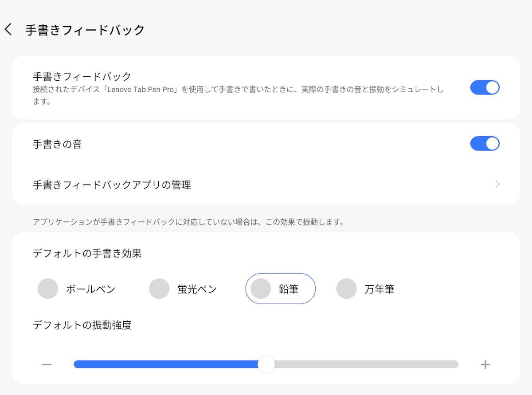Go back using the back arrow
The height and width of the screenshot is (395, 532).
click(x=8, y=30)
